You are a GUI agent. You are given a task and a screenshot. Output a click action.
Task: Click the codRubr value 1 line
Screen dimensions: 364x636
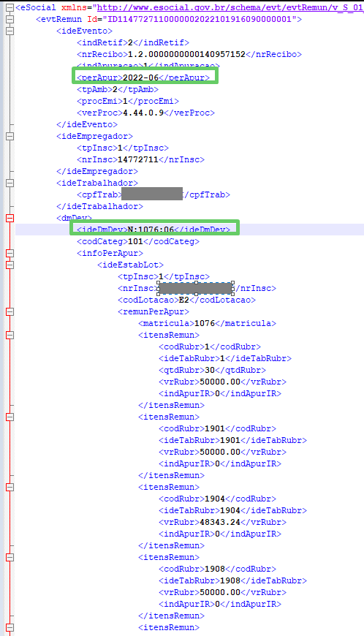pyautogui.click(x=210, y=347)
